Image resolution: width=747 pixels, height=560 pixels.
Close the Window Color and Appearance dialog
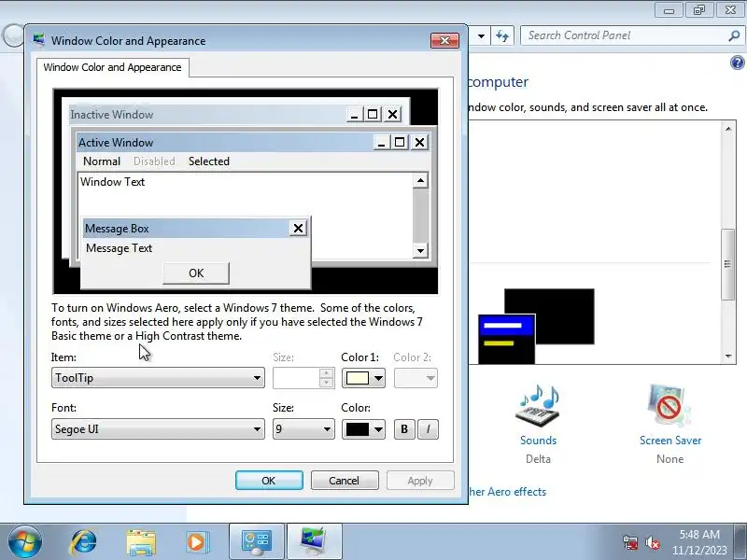pos(444,40)
